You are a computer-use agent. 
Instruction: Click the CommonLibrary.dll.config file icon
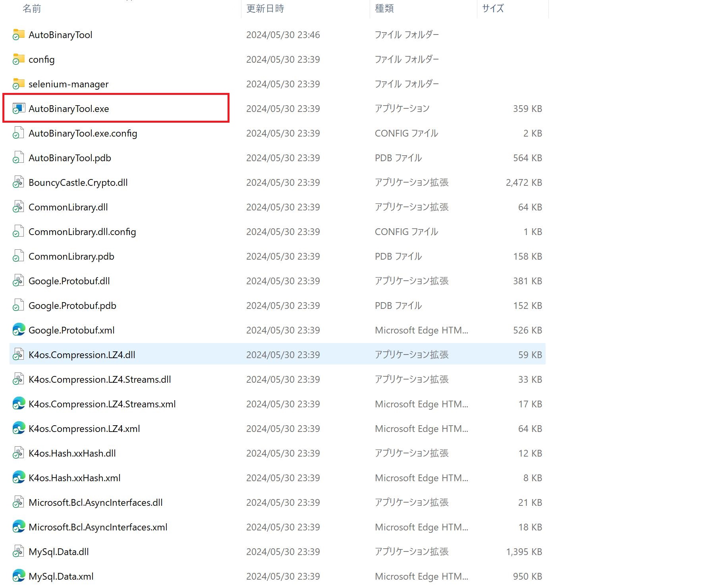[19, 231]
